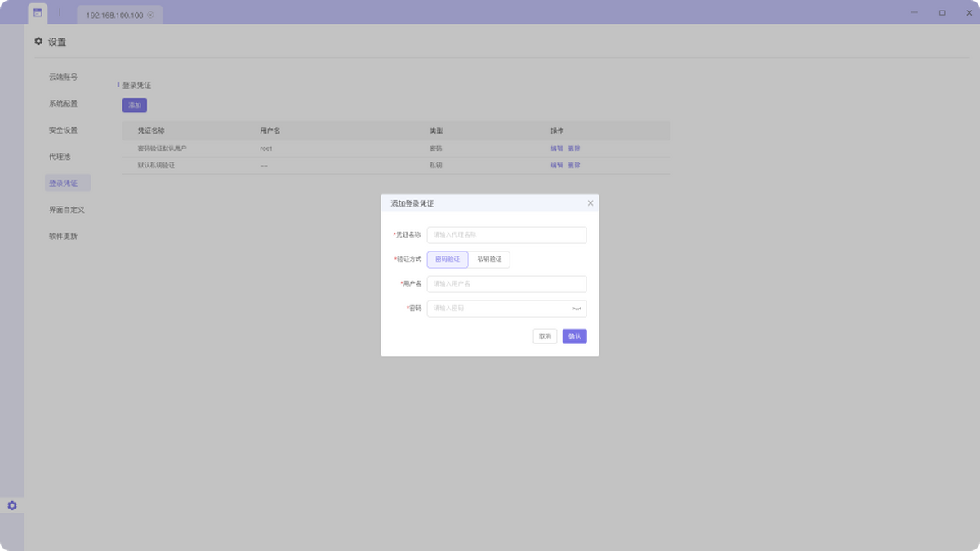Close the 添加登录凭证 dialog with X
980x551 pixels.
[590, 203]
